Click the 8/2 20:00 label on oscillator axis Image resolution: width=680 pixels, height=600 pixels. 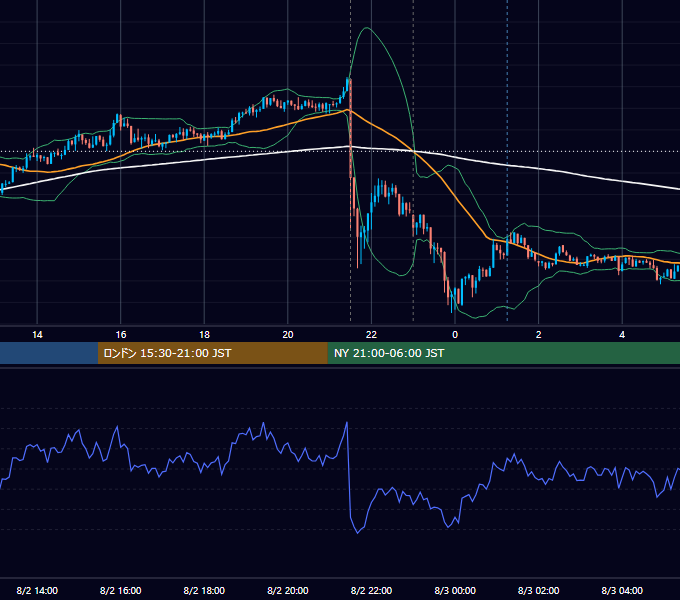[x=288, y=590]
